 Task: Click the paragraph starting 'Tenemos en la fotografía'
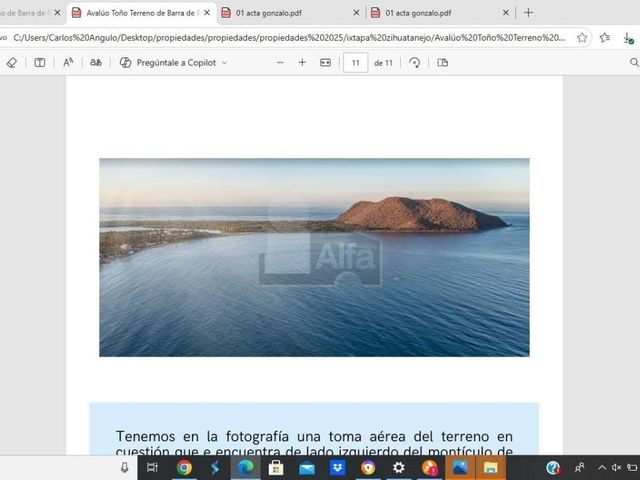pos(314,443)
